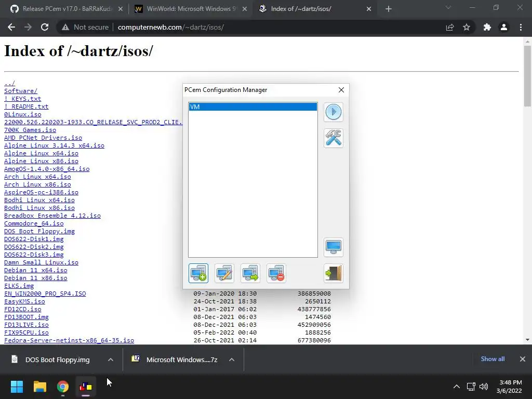
Task: Close the downloads bar
Action: click(x=523, y=359)
